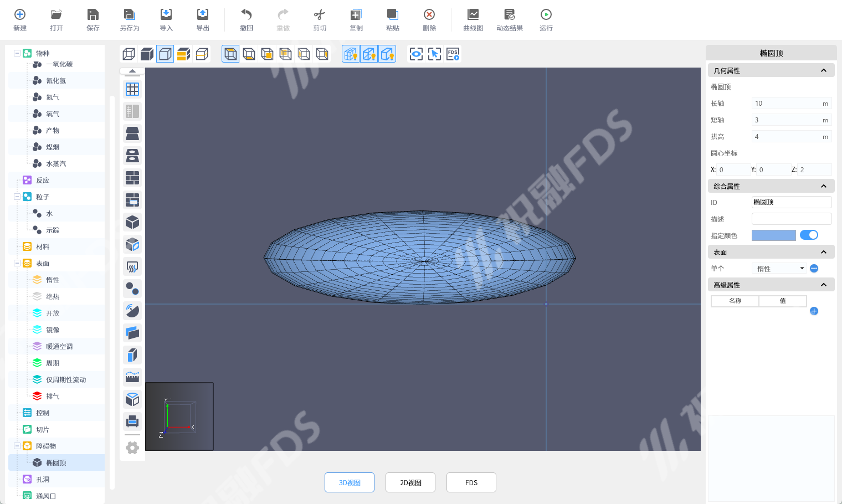Viewport: 842px width, 504px height.
Task: Choose 另存为 (Save As) icon
Action: tap(130, 15)
